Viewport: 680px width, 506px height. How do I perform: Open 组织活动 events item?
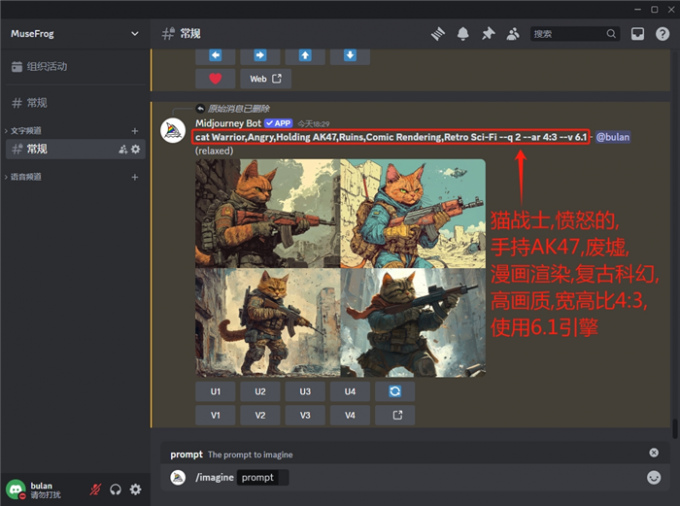click(75, 67)
